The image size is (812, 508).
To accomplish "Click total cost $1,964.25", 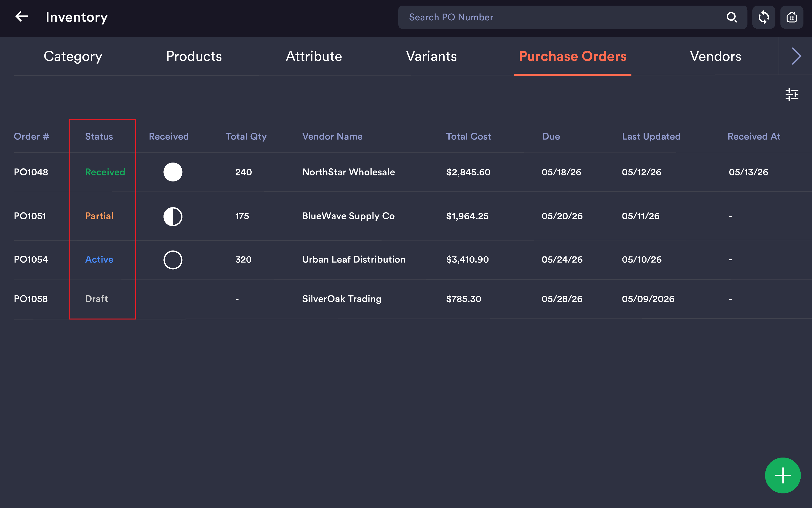I will click(467, 216).
